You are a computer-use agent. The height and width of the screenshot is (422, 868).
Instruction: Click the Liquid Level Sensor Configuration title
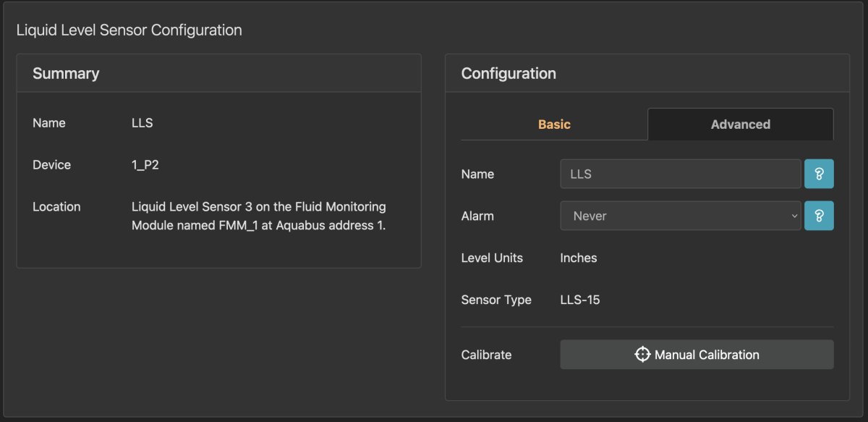(x=129, y=30)
